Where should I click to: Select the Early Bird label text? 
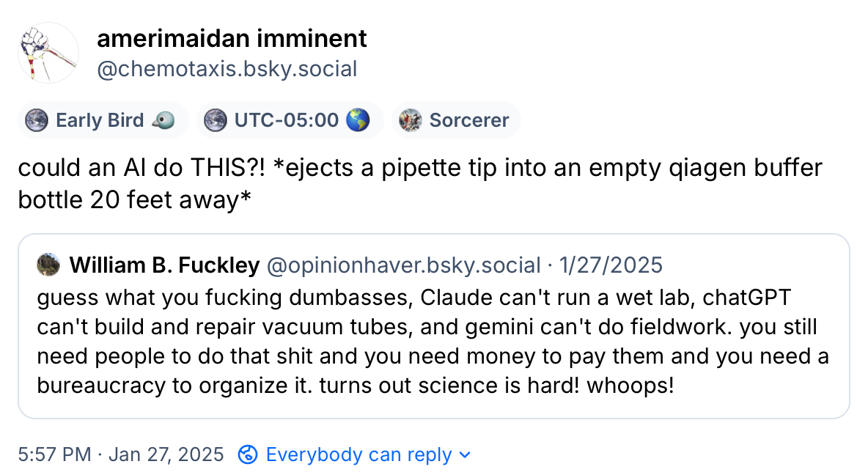point(100,120)
